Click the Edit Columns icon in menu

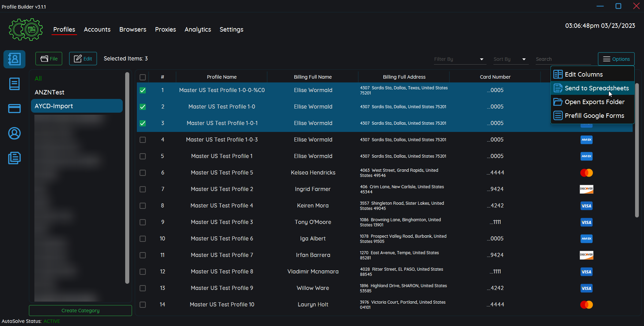point(558,74)
